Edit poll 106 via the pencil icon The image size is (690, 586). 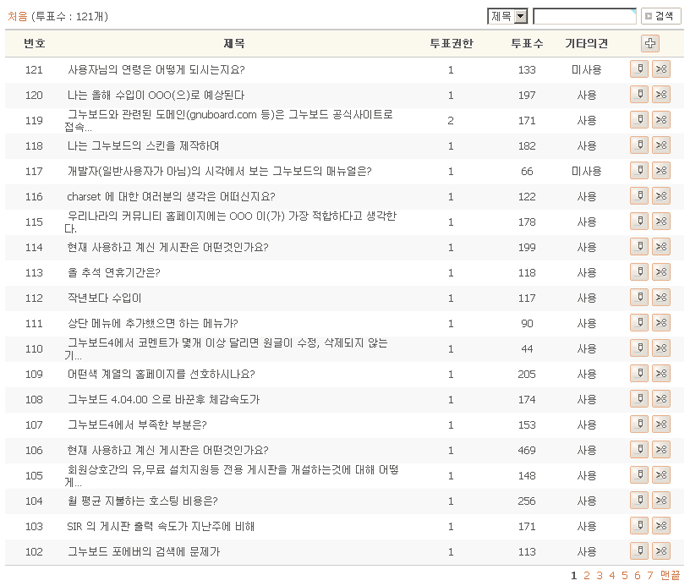(x=639, y=449)
